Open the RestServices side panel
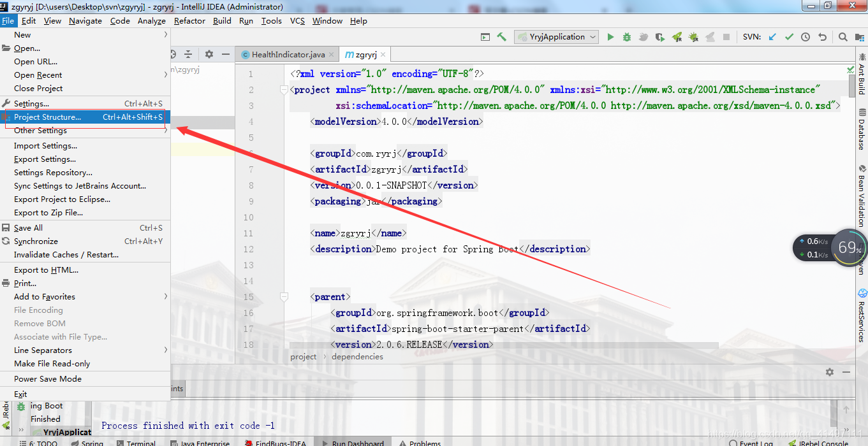This screenshot has width=868, height=446. [862, 315]
